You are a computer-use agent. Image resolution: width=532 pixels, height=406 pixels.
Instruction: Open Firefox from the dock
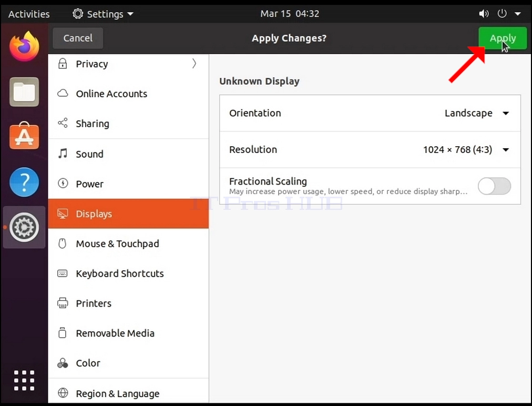pos(24,46)
